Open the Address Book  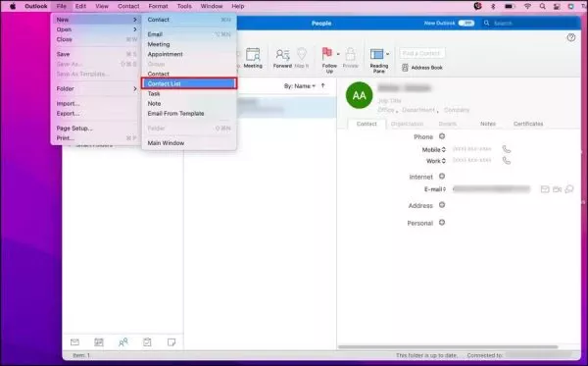coord(422,68)
